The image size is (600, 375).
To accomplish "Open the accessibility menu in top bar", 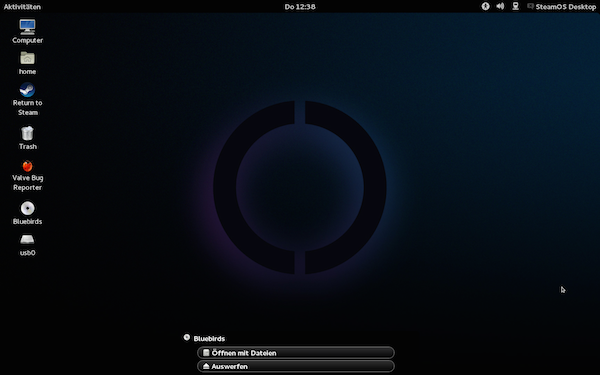I will tap(485, 6).
